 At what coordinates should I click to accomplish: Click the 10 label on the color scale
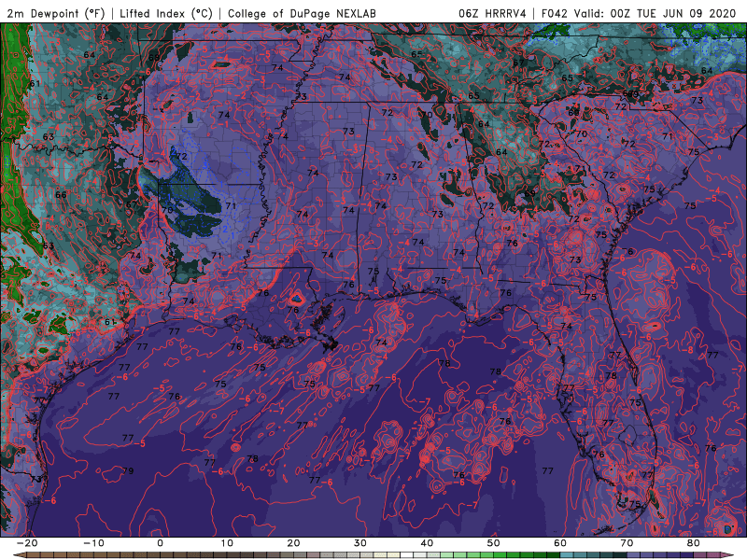[227, 543]
